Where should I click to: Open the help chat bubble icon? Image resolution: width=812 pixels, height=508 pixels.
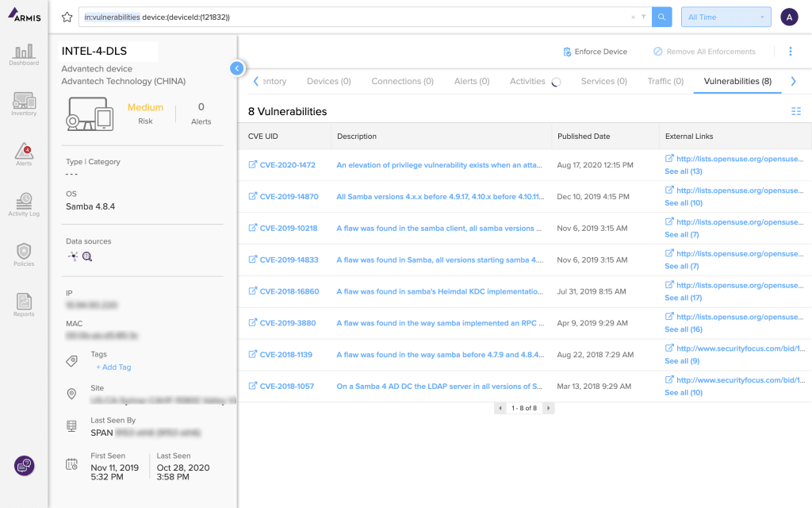click(25, 465)
